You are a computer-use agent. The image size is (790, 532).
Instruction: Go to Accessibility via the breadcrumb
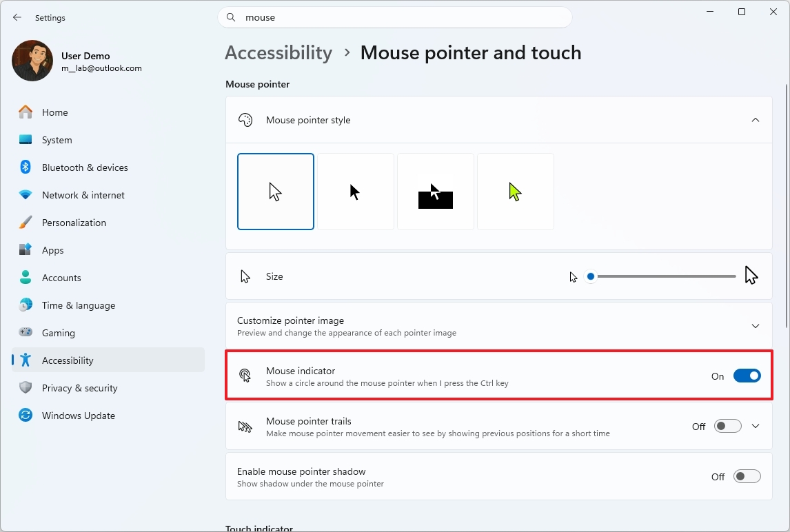[x=278, y=52]
